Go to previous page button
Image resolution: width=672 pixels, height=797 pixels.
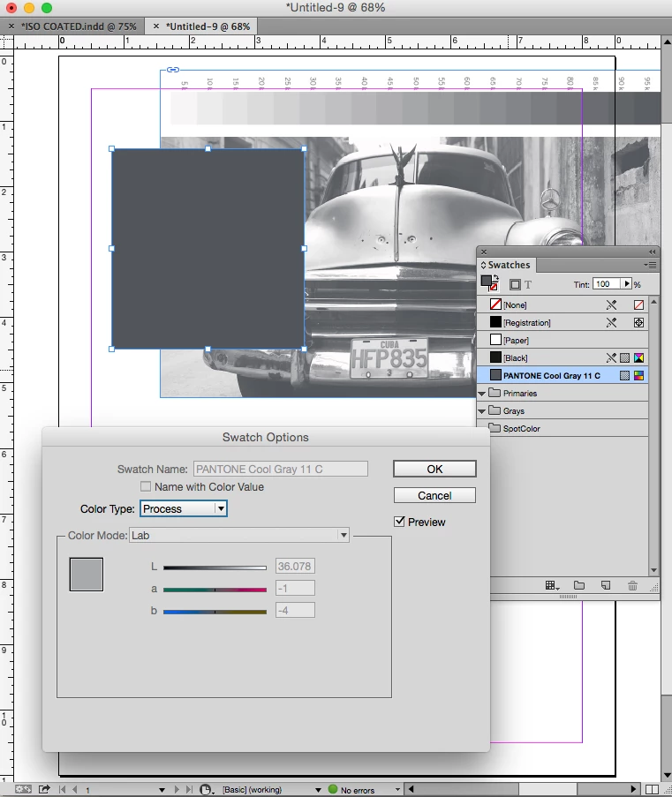[75, 789]
